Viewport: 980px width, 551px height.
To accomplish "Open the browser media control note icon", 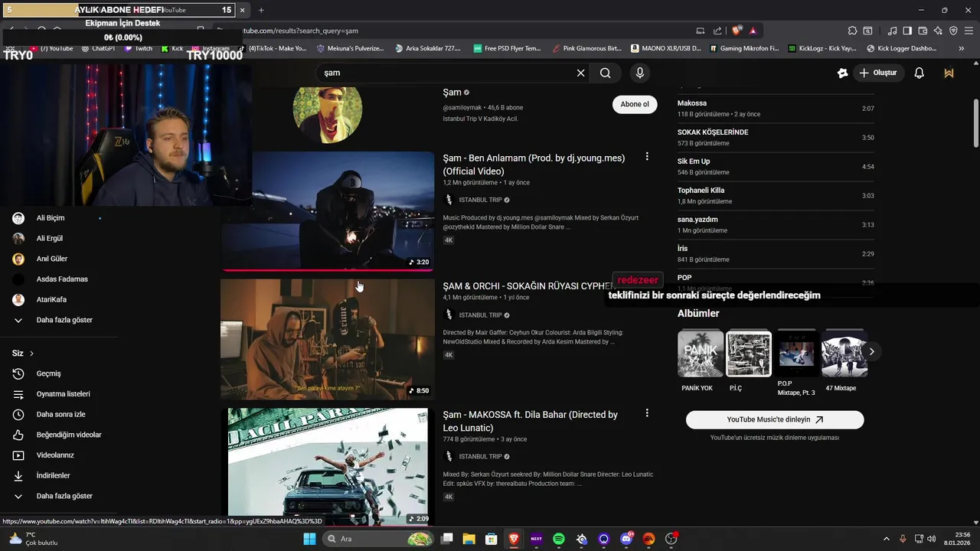I will point(893,31).
